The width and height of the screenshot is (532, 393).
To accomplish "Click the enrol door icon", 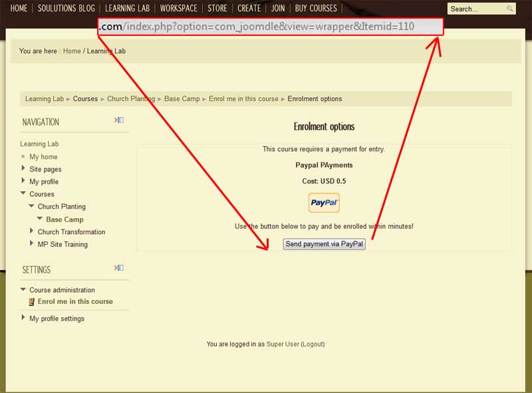I will point(31,302).
